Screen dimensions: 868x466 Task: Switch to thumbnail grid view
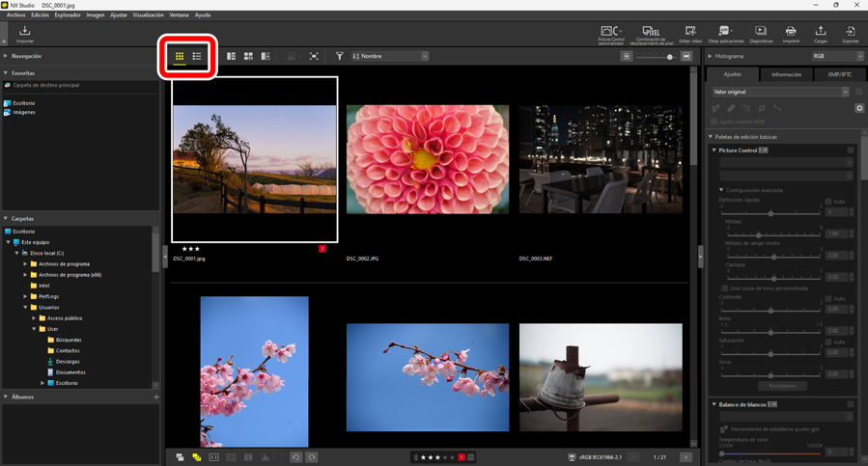[180, 57]
